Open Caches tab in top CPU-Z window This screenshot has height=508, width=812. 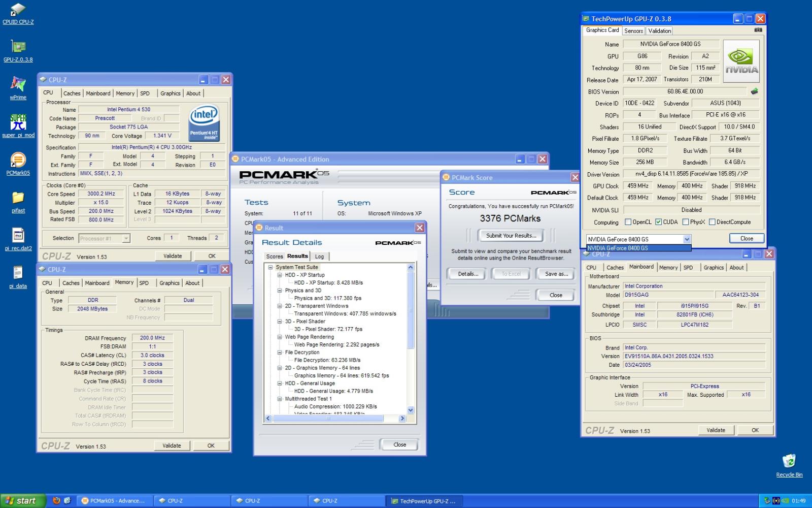[x=72, y=93]
